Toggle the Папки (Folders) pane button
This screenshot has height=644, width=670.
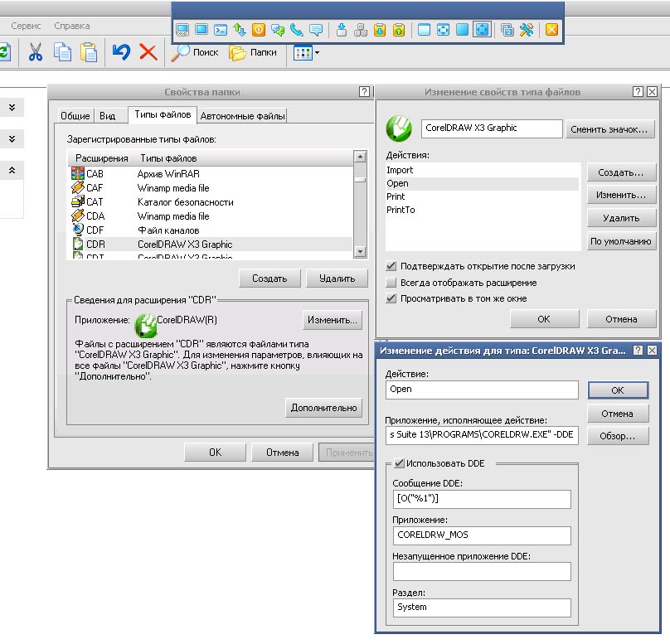pyautogui.click(x=253, y=52)
